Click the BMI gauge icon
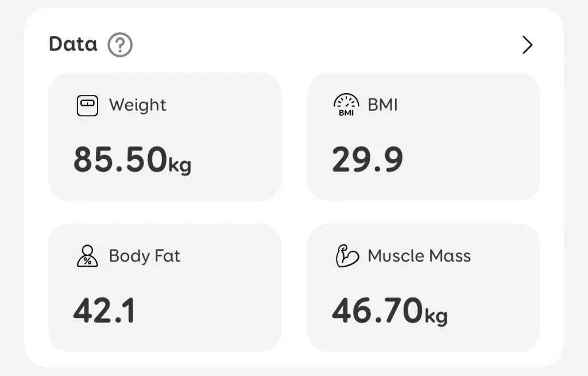The width and height of the screenshot is (588, 376). point(346,105)
